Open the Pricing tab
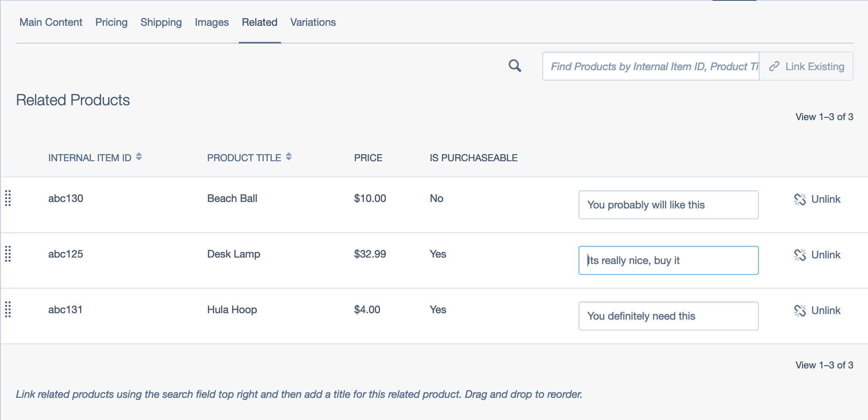Viewport: 868px width, 420px height. 111,22
